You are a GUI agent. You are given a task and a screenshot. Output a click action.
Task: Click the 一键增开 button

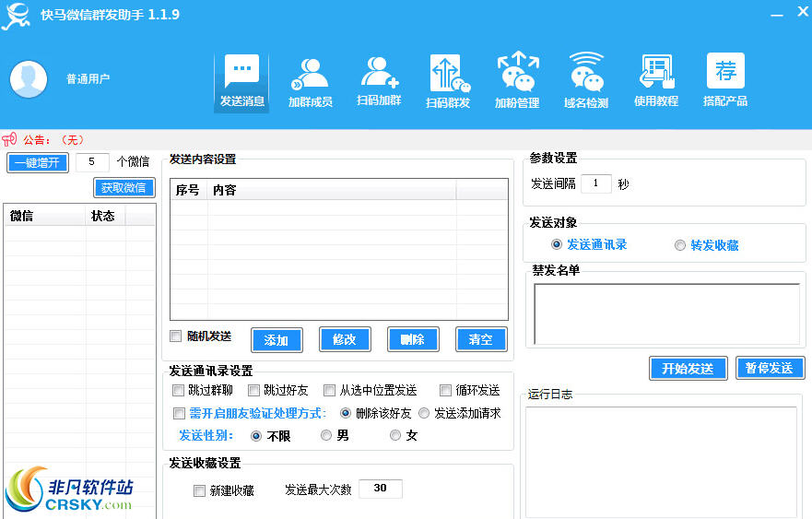tap(38, 162)
